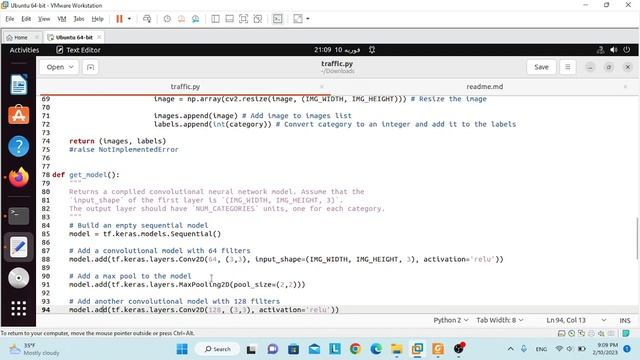Open the Tab Width: 8 dropdown
Viewport: 640px width, 360px height.
click(x=500, y=320)
